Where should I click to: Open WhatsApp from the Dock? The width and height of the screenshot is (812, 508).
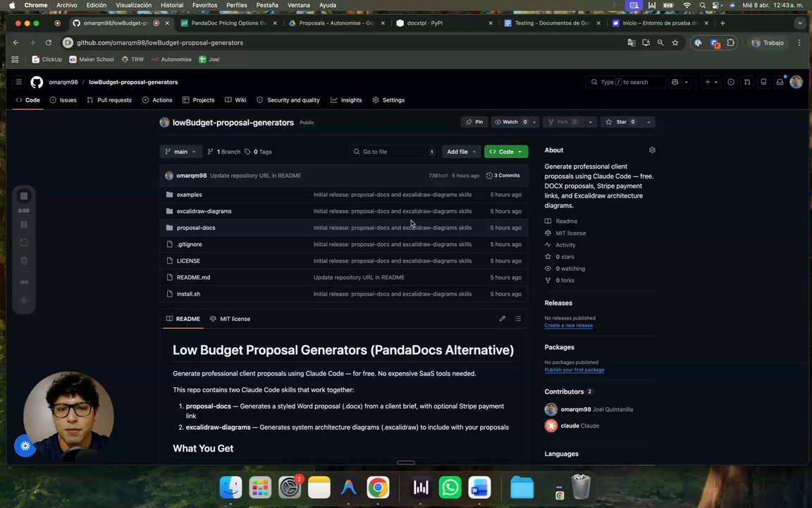click(x=450, y=488)
